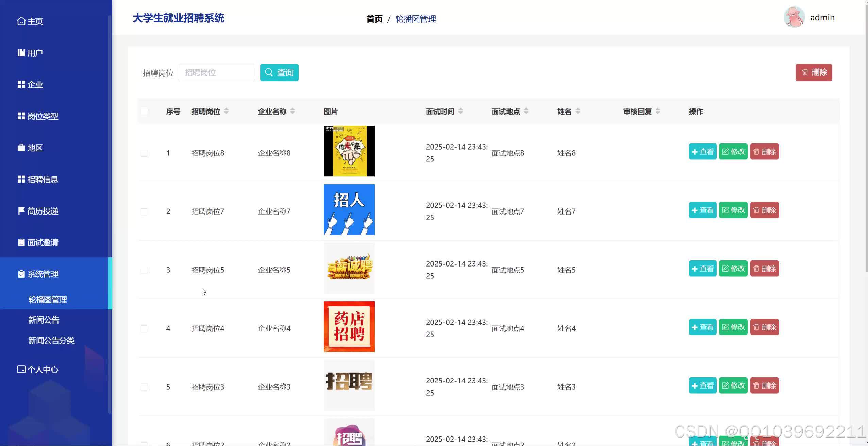Sort rows by 企业名称 column arrows
Viewport: 868px width, 446px height.
[x=293, y=111]
